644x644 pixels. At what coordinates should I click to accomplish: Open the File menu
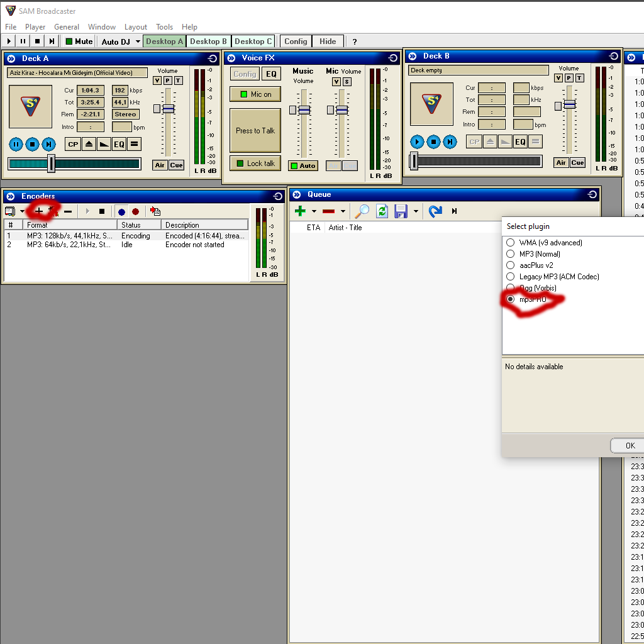11,26
